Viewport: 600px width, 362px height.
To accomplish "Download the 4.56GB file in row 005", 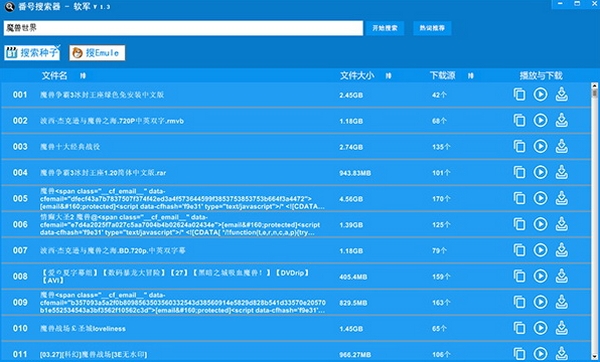I will pyautogui.click(x=561, y=198).
